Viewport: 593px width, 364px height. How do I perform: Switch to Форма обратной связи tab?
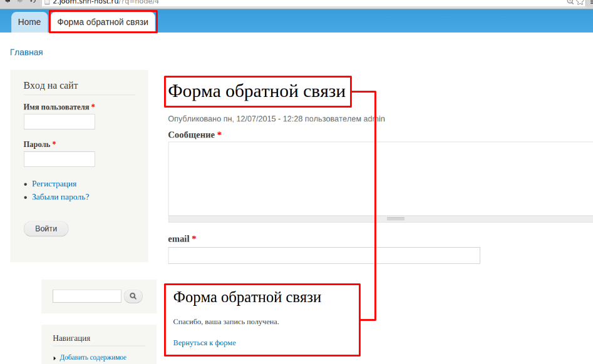tap(103, 23)
